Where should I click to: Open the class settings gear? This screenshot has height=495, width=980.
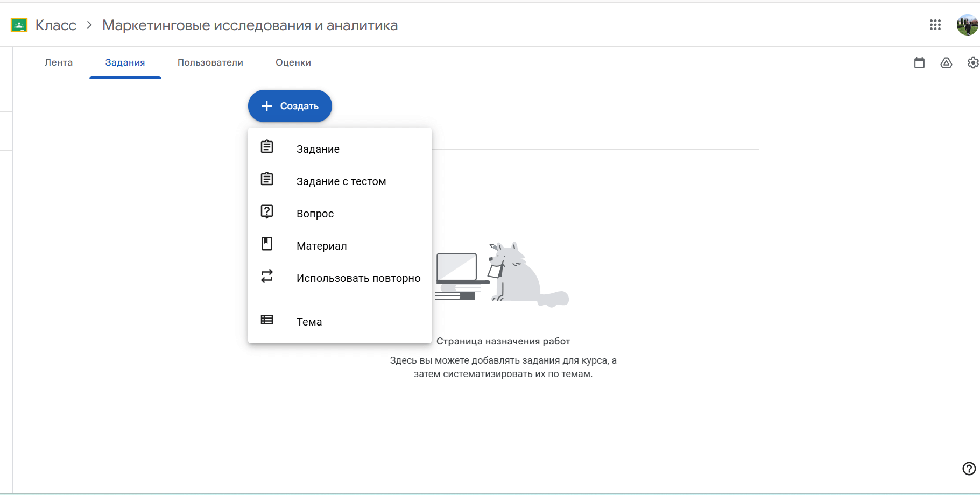(x=973, y=63)
